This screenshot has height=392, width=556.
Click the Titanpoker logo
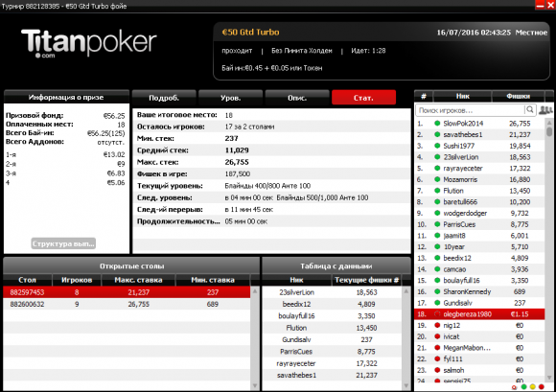pyautogui.click(x=88, y=43)
